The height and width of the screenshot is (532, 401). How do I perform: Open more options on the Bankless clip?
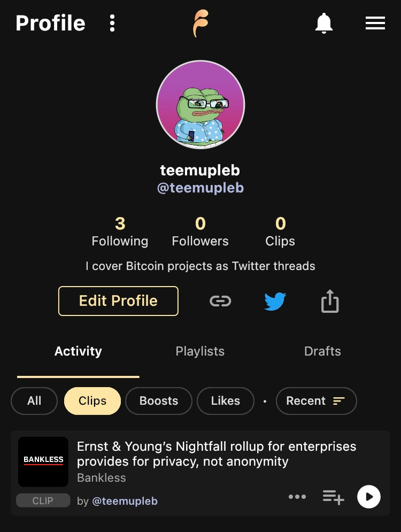pyautogui.click(x=297, y=497)
